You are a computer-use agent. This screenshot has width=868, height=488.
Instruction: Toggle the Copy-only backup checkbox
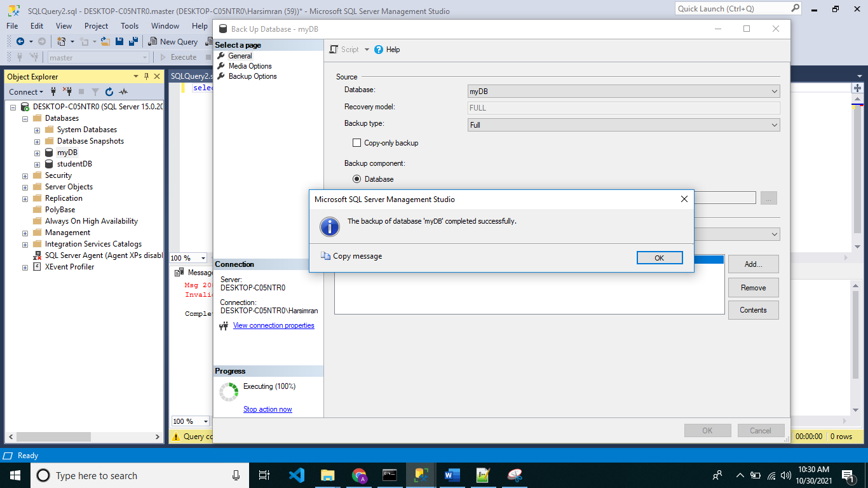pos(356,143)
